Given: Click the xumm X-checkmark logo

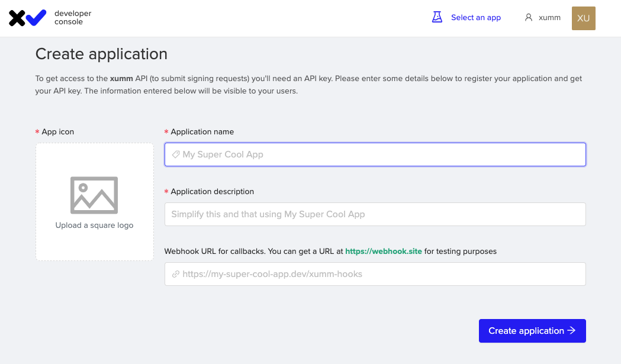Looking at the screenshot, I should [x=27, y=18].
